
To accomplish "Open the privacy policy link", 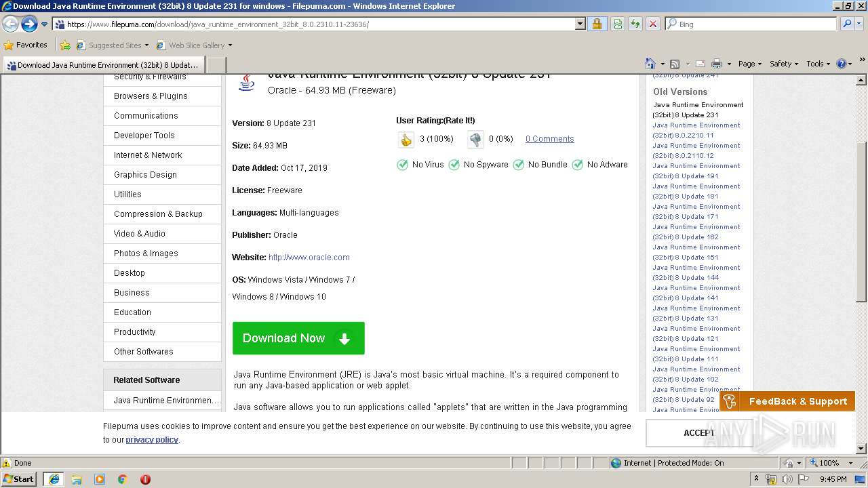I will click(152, 440).
